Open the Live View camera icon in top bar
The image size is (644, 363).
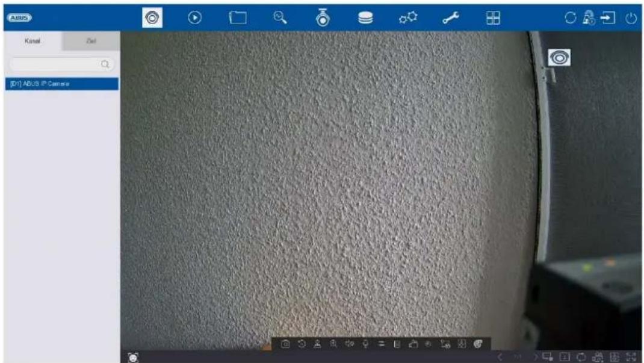[x=152, y=17]
